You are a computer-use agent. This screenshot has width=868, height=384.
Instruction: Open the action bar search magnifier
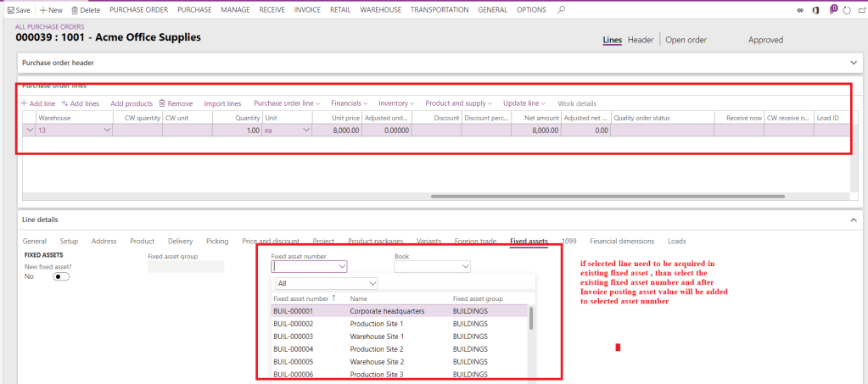coord(561,10)
